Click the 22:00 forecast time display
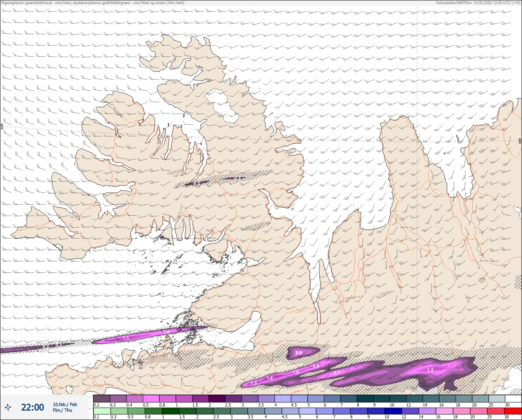Image resolution: width=522 pixels, height=420 pixels. [33, 407]
